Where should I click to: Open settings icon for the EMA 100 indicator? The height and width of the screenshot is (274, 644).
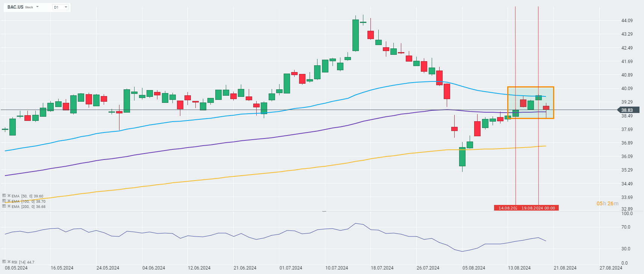[4, 201]
